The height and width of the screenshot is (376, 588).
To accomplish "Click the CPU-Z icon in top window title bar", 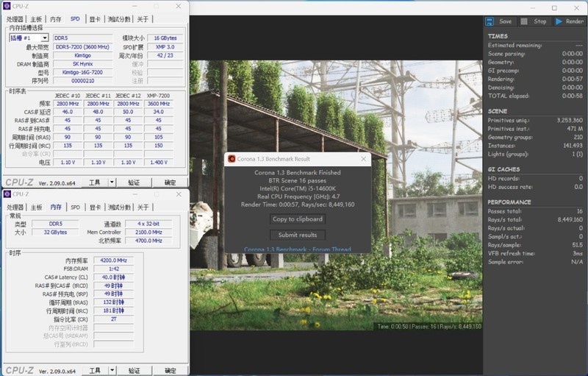I will point(7,6).
